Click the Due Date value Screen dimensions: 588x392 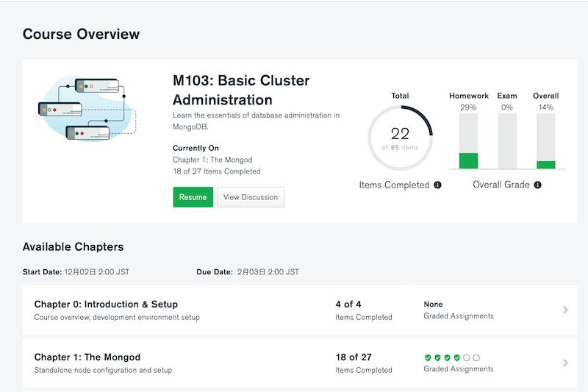pyautogui.click(x=268, y=272)
